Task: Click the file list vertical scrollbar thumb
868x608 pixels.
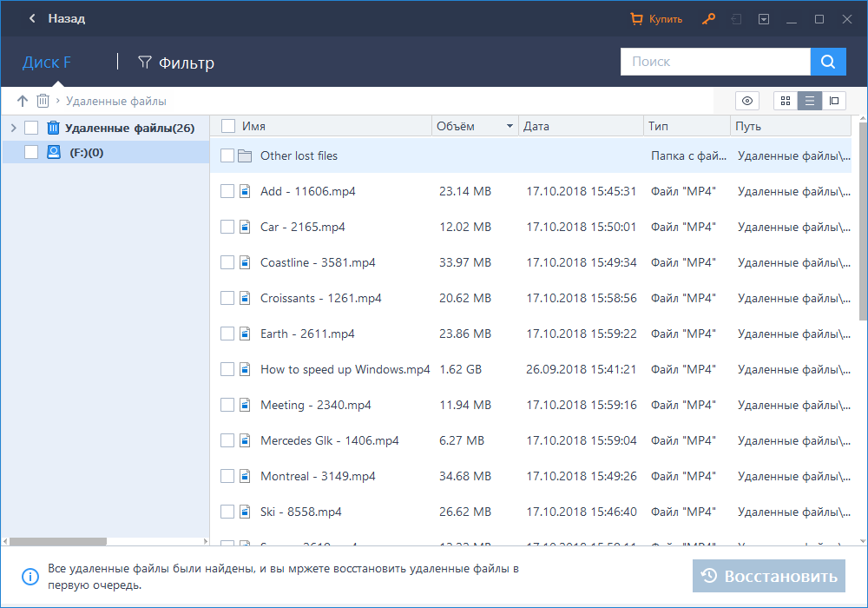Action: click(863, 221)
